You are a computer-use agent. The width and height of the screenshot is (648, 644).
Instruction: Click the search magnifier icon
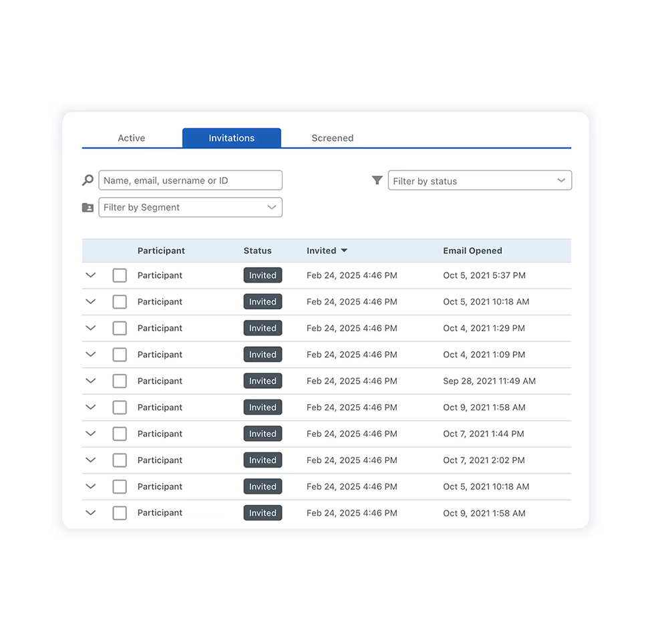pyautogui.click(x=88, y=180)
